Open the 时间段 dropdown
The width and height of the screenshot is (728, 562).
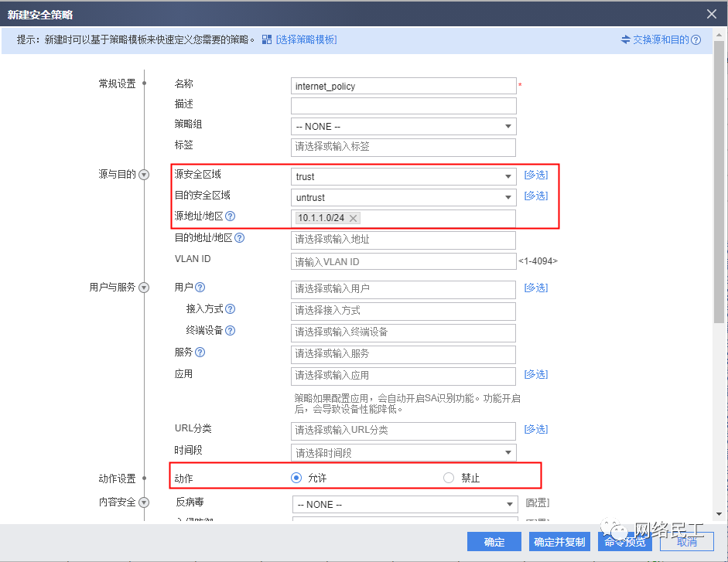pos(404,452)
